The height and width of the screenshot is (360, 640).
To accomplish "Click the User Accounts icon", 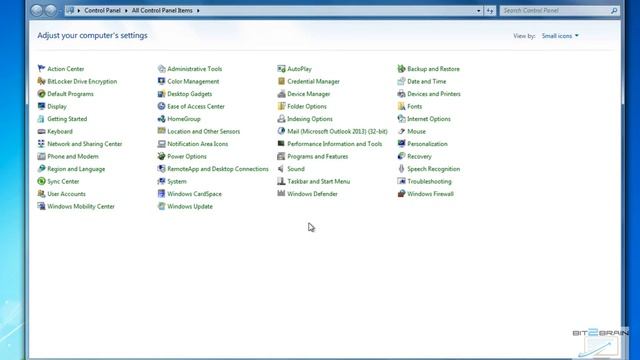I will coord(41,194).
